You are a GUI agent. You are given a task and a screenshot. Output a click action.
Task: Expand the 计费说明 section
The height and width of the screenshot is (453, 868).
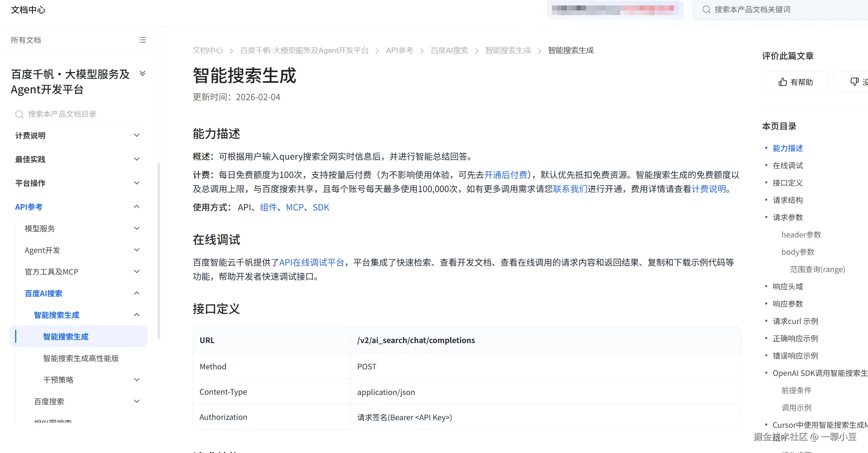[x=137, y=136]
